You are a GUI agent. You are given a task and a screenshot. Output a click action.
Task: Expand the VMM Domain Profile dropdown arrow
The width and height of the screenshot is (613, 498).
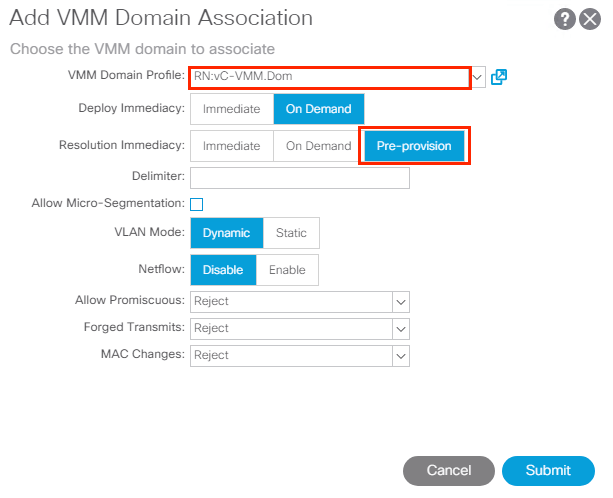pos(478,77)
